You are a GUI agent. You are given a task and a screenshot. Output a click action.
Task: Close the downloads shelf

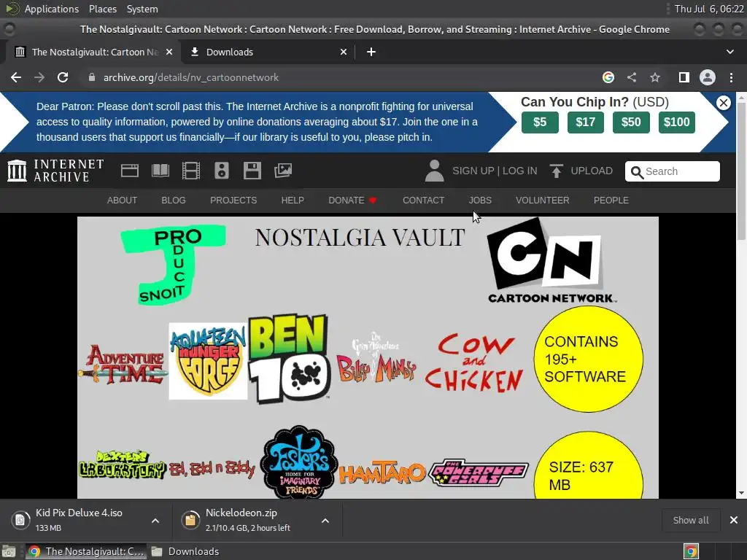pyautogui.click(x=734, y=520)
